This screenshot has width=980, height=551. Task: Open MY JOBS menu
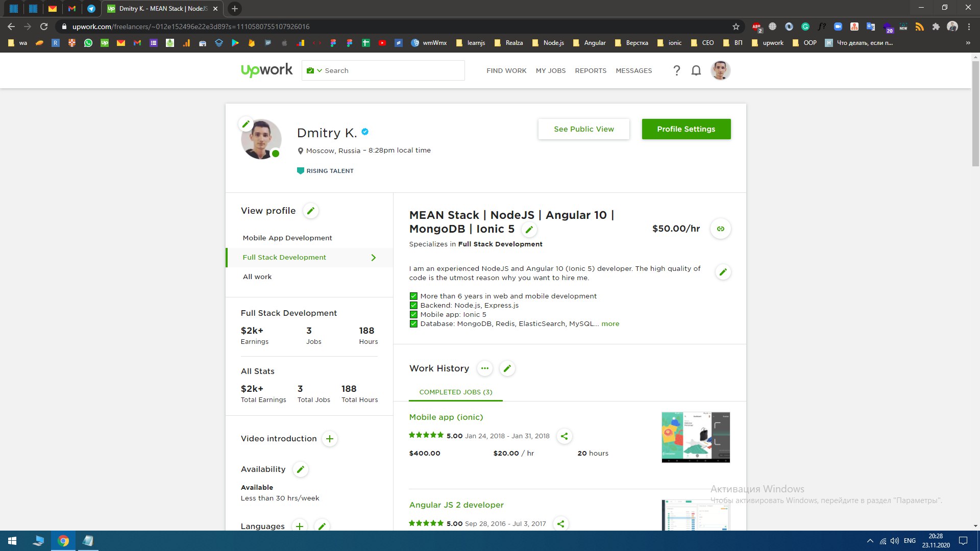click(551, 71)
